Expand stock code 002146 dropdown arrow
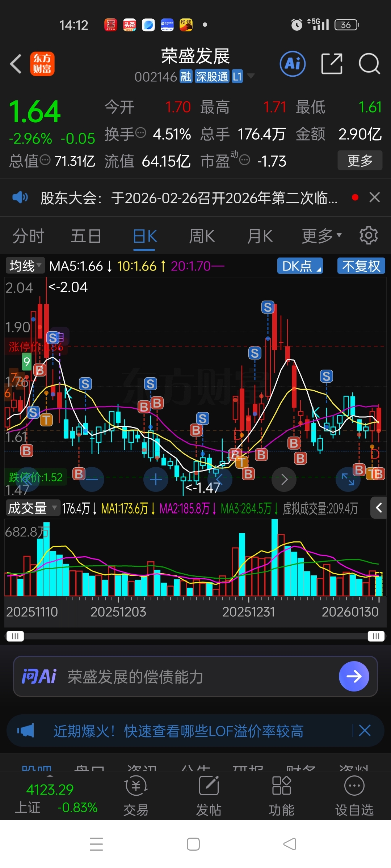This screenshot has height=868, width=391. point(251,76)
